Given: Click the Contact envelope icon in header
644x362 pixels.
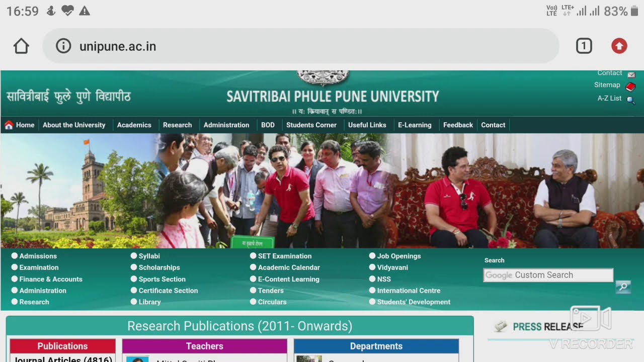Looking at the screenshot, I should [x=631, y=74].
